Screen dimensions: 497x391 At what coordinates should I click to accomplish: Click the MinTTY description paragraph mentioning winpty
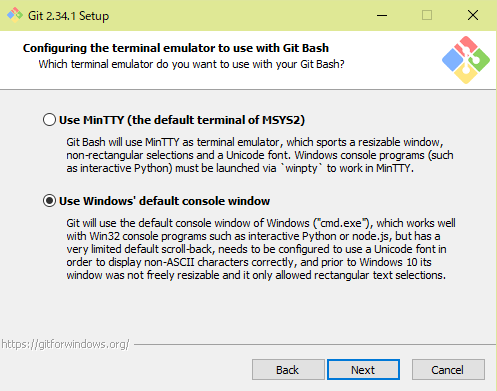coord(260,155)
